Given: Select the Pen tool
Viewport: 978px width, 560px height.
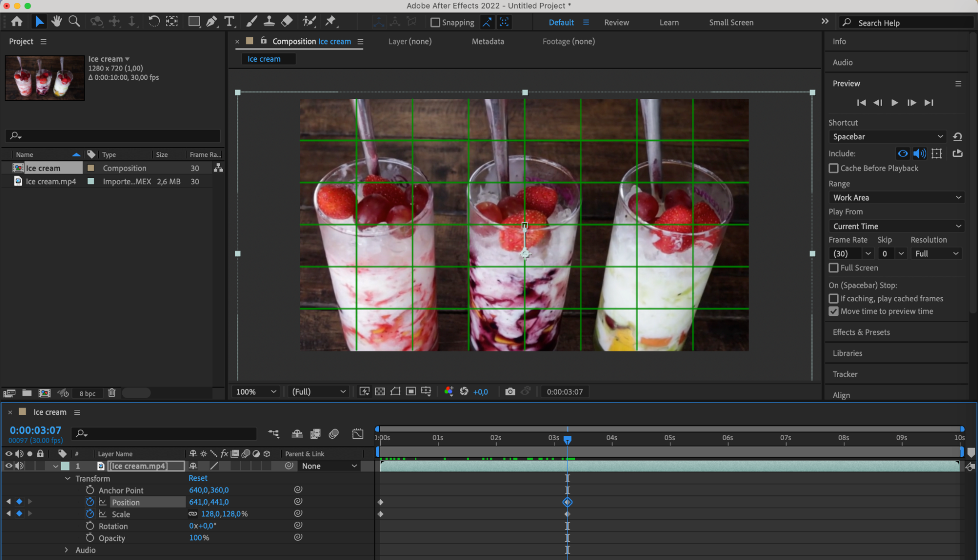Looking at the screenshot, I should (211, 22).
